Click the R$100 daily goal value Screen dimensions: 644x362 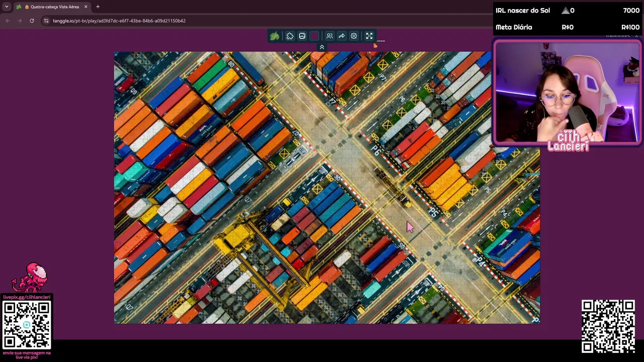coord(630,27)
